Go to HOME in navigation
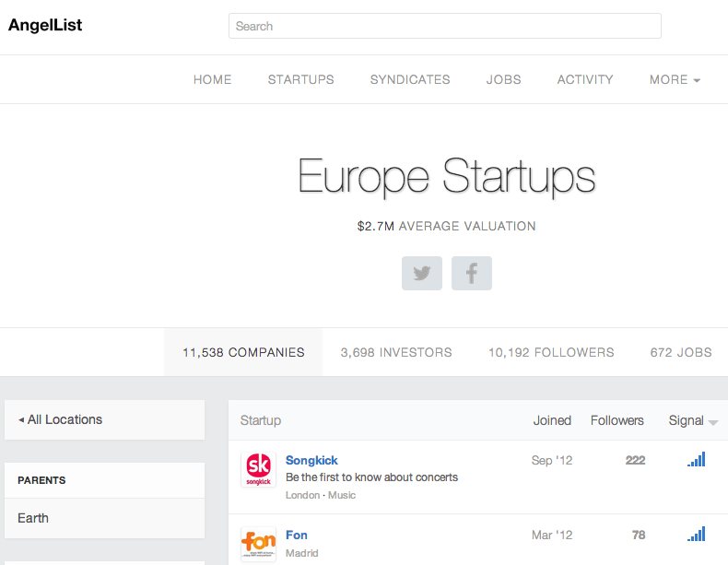The image size is (728, 565). pyautogui.click(x=213, y=80)
